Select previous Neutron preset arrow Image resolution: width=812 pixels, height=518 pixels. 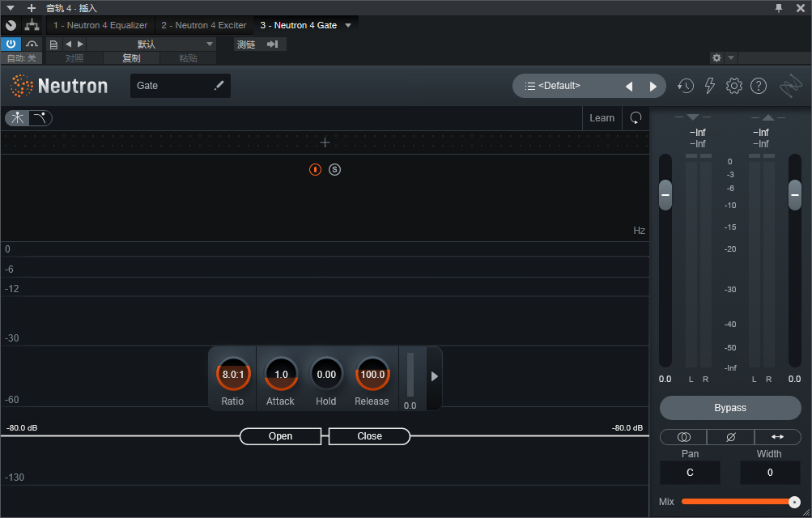[629, 87]
